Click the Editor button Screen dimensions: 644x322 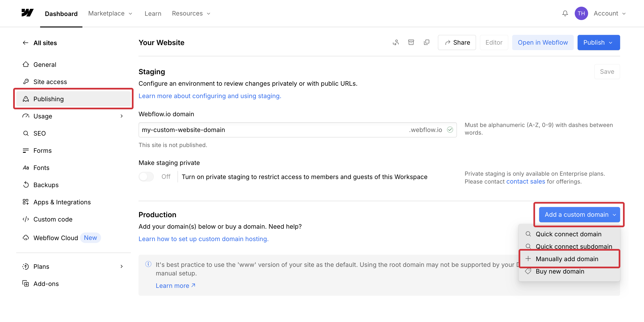coord(494,42)
